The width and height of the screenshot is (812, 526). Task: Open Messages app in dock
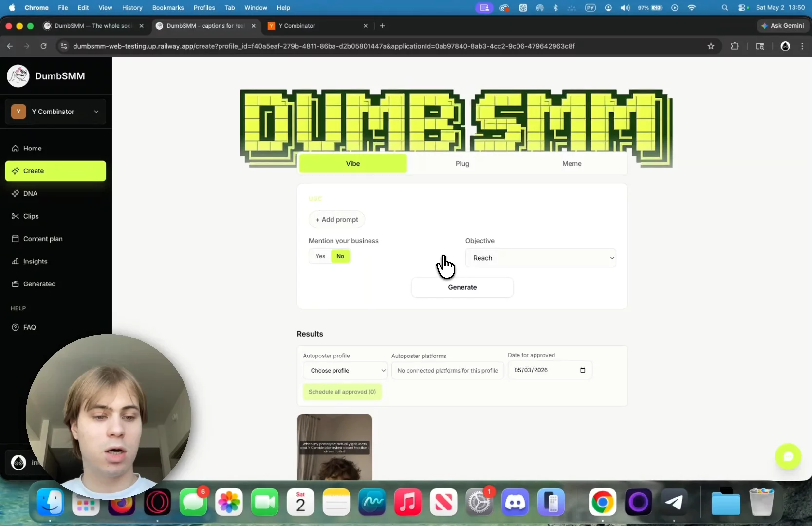pos(193,502)
